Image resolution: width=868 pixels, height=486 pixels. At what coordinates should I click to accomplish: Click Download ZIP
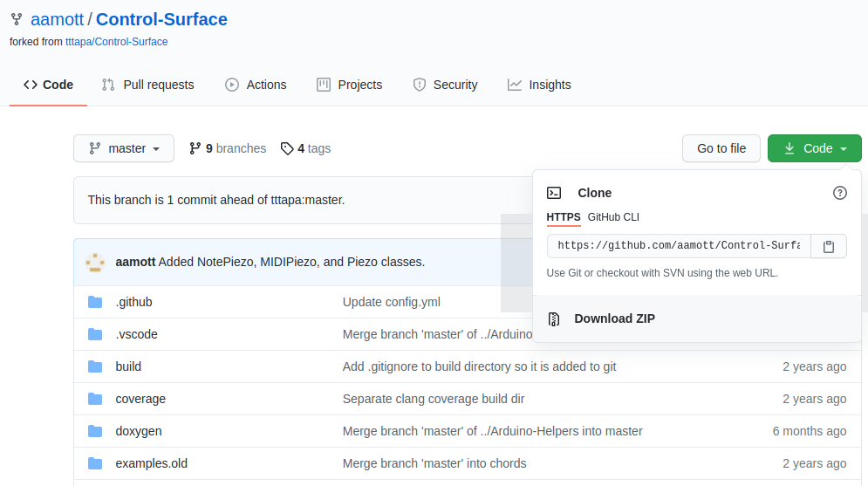point(614,318)
